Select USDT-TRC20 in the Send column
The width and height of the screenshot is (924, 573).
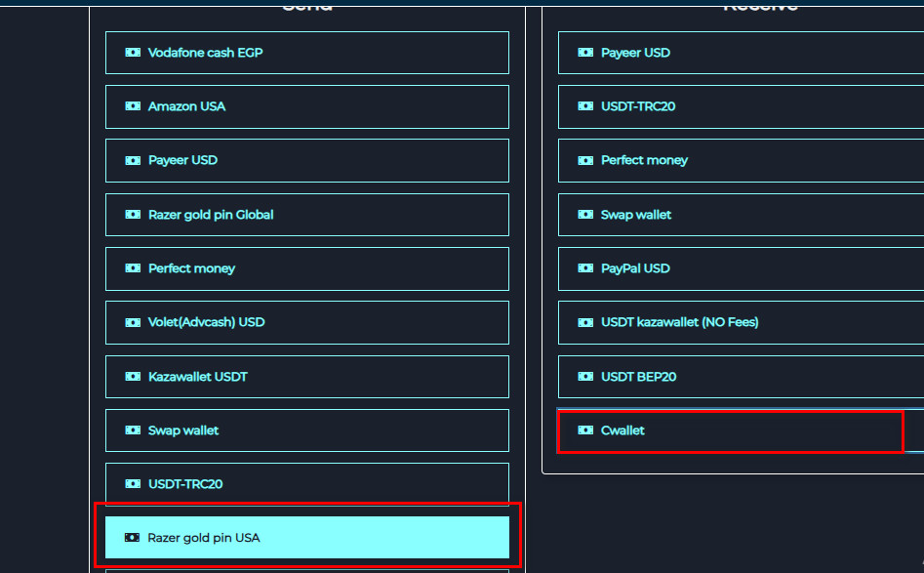(306, 483)
